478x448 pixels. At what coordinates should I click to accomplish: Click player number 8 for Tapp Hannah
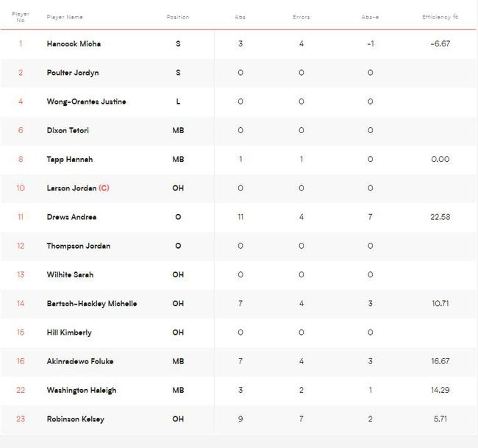(x=21, y=160)
